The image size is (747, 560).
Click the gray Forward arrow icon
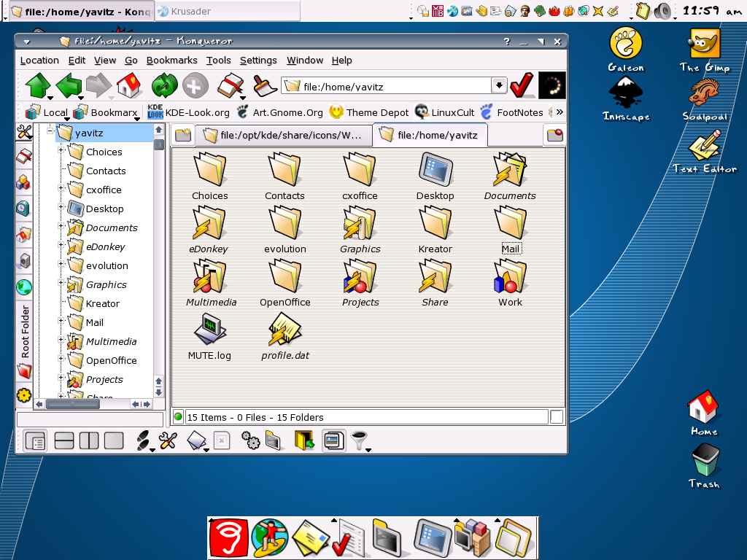98,86
